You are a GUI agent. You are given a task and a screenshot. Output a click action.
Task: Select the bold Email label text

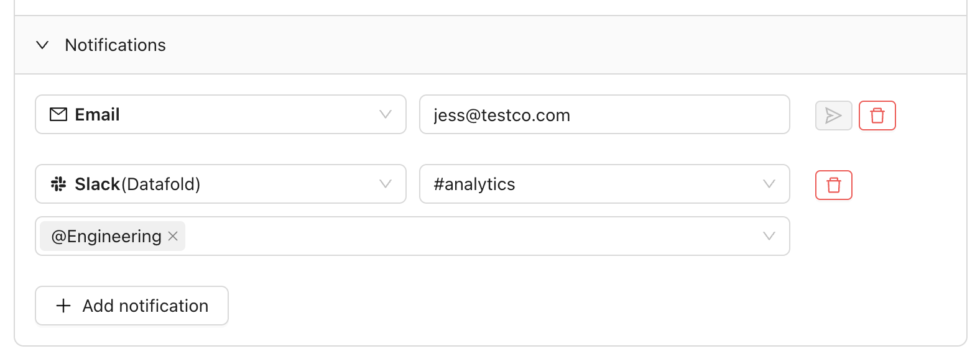(97, 115)
